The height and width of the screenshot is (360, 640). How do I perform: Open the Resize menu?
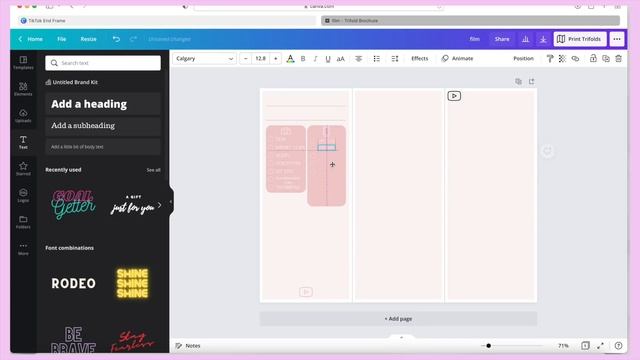point(88,39)
